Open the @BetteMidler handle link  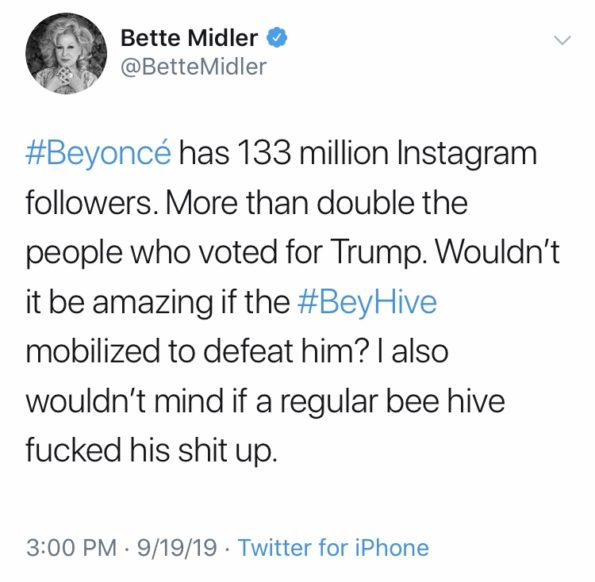[194, 67]
